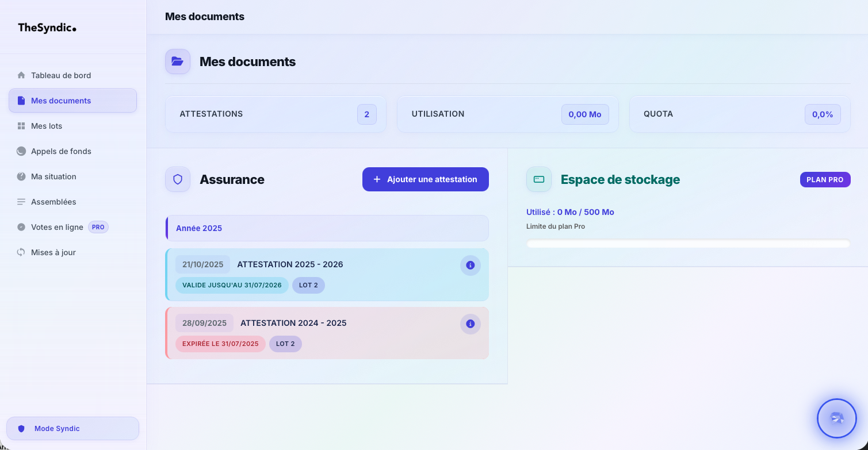Click the Votes en ligne icon
The height and width of the screenshot is (450, 868).
21,227
